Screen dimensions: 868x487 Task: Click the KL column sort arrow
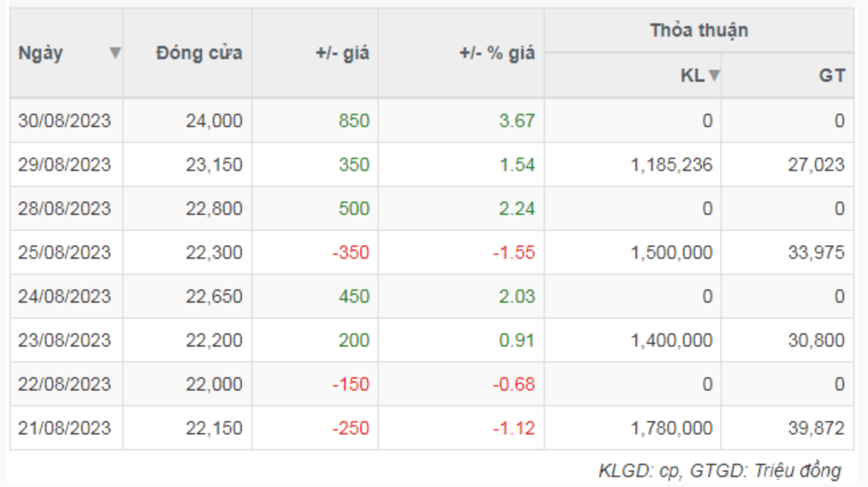714,76
